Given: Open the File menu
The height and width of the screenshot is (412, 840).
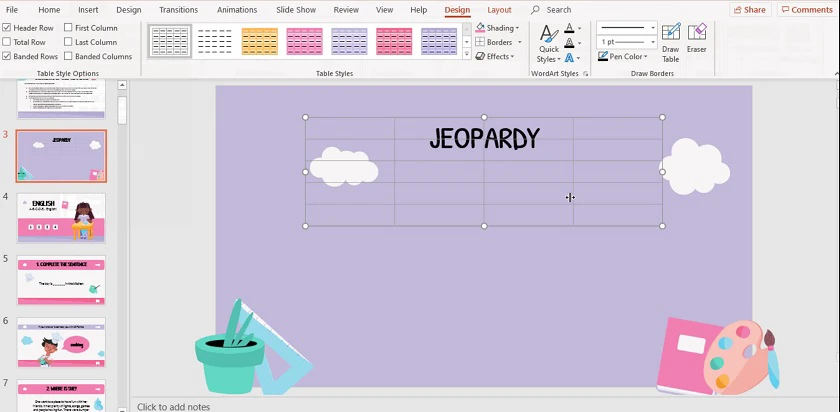Looking at the screenshot, I should (x=11, y=10).
